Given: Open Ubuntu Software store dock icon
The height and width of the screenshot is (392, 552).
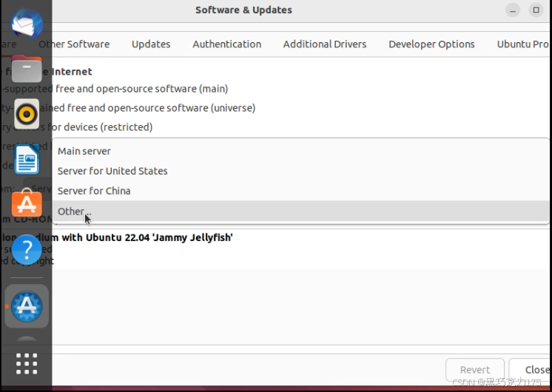Looking at the screenshot, I should [x=27, y=203].
